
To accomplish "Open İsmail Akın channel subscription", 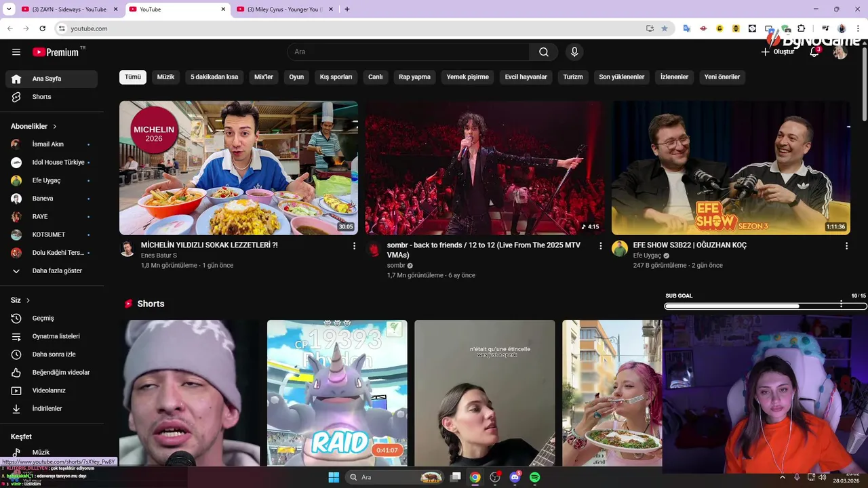I will [52, 144].
